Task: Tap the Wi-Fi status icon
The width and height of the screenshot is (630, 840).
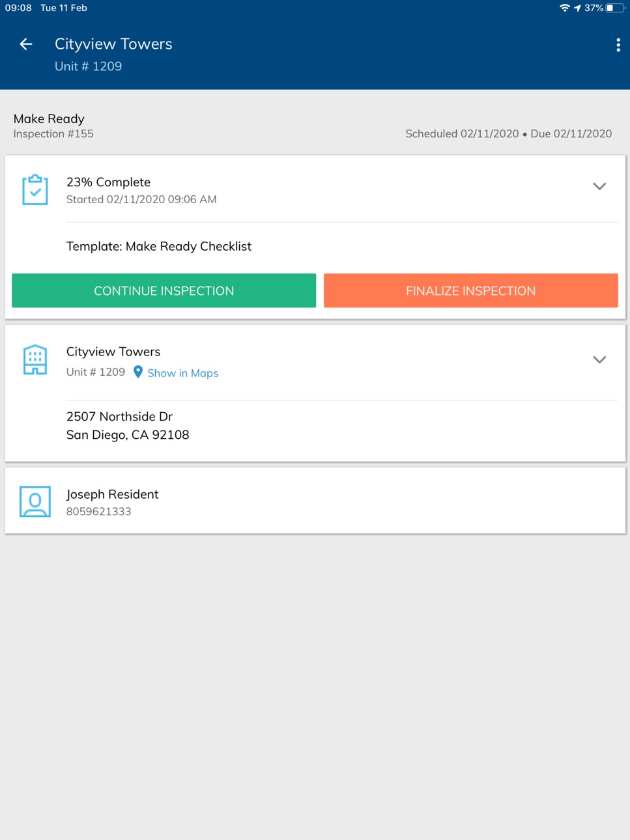Action: click(564, 8)
